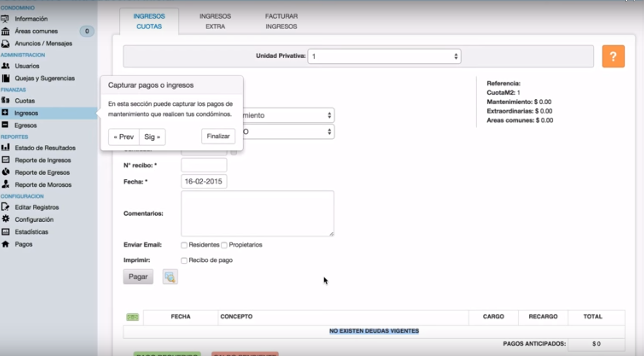Screen dimensions: 644x356
Task: Enable the Residentes email checkbox
Action: [x=184, y=245]
